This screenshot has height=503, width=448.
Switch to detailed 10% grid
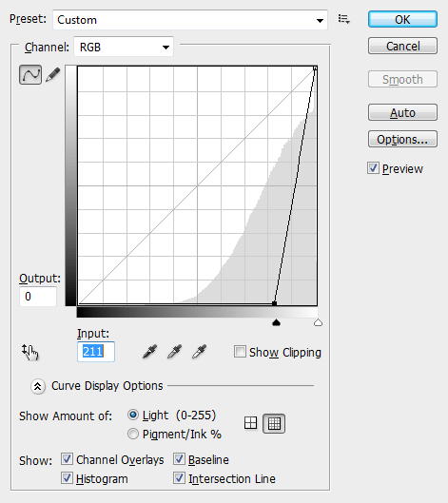point(274,423)
